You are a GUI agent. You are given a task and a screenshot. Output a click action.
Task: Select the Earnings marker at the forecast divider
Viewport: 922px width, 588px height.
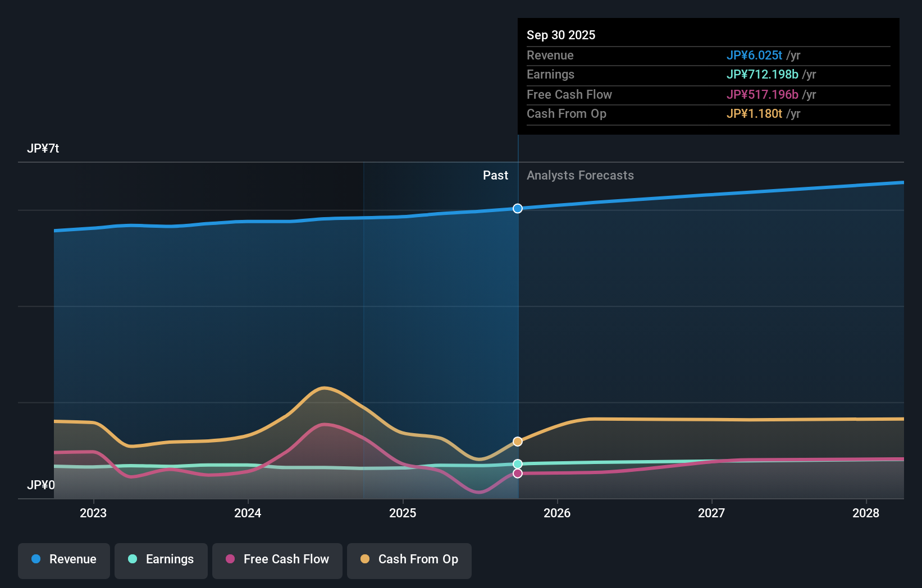tap(517, 463)
